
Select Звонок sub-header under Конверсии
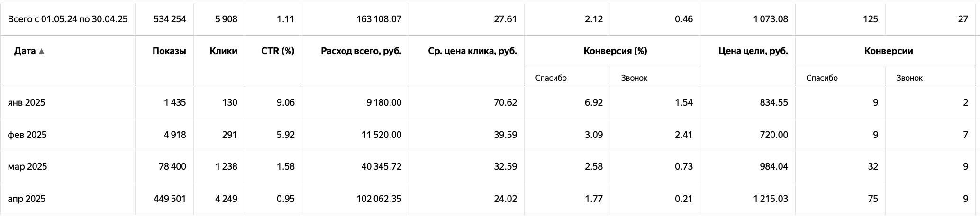pyautogui.click(x=909, y=78)
